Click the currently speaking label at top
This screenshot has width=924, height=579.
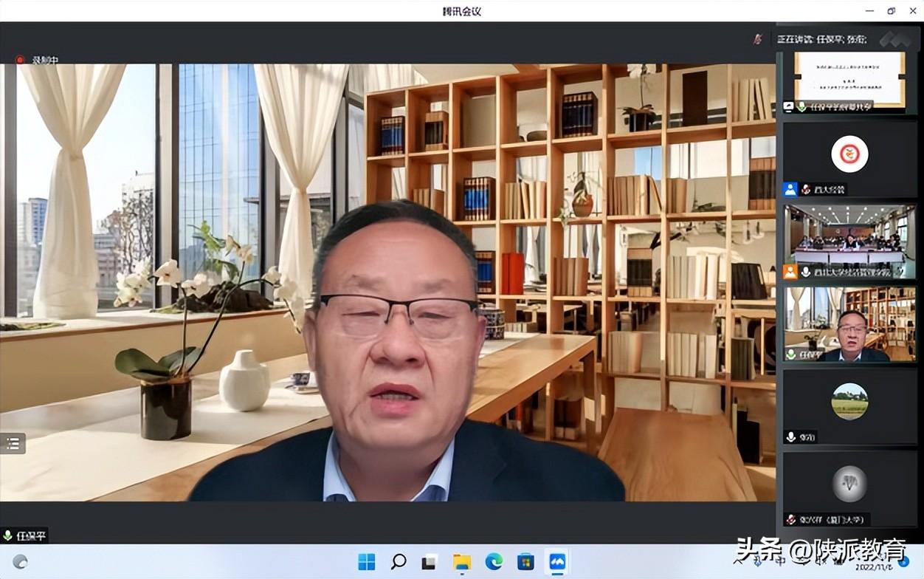click(821, 39)
